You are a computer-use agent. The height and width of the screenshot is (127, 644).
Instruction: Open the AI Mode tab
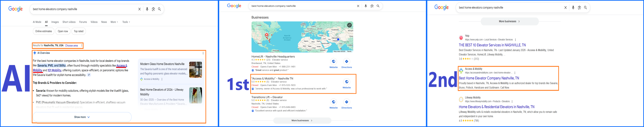click(37, 22)
